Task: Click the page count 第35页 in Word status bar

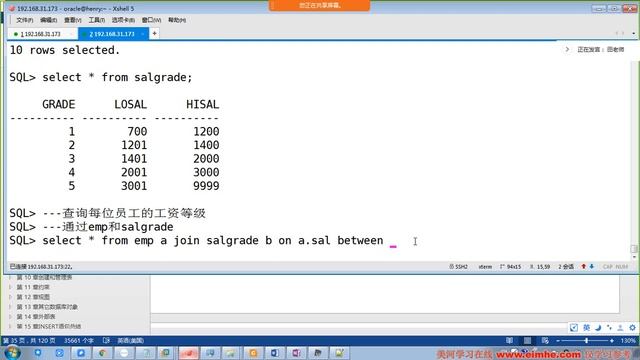Action: pos(29,340)
